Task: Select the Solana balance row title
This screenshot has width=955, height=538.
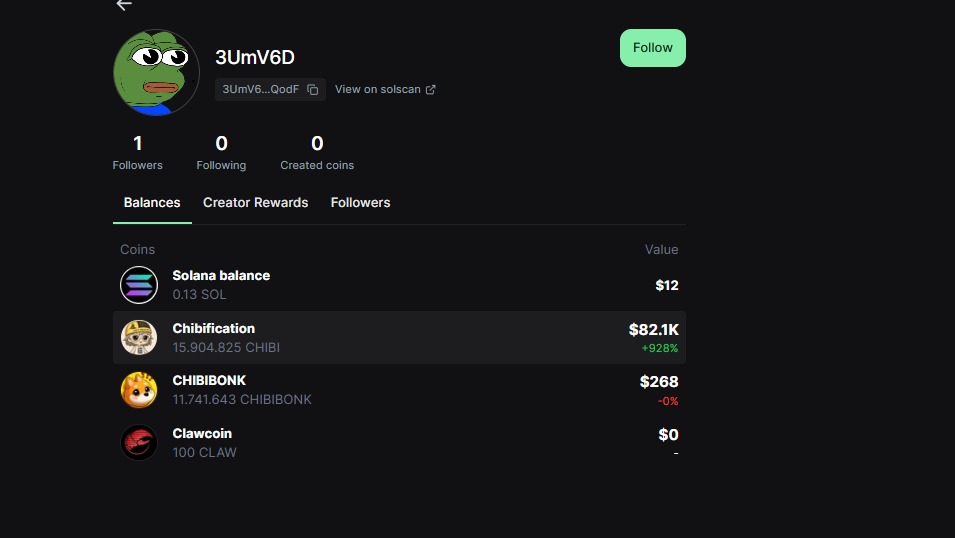Action: point(221,275)
